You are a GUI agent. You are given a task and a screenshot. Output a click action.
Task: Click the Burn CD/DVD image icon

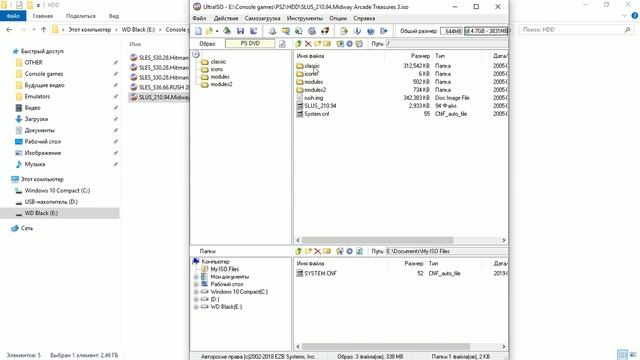(x=325, y=31)
